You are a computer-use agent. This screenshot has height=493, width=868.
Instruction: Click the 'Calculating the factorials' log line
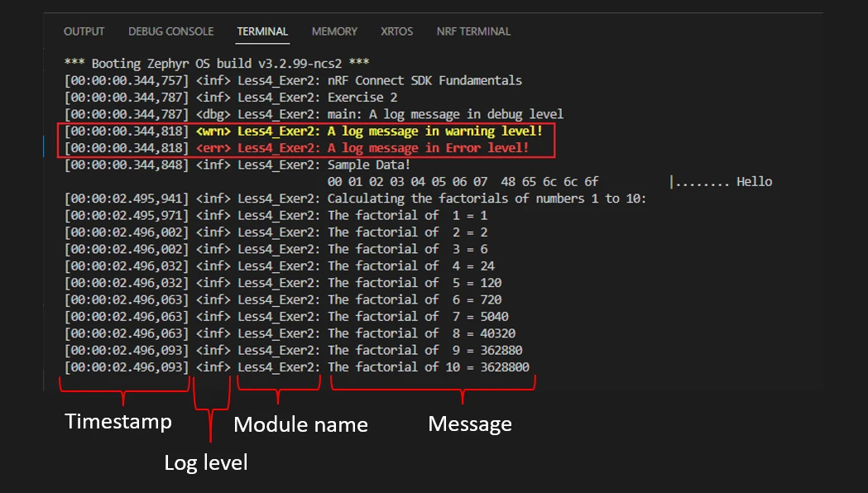coord(356,199)
